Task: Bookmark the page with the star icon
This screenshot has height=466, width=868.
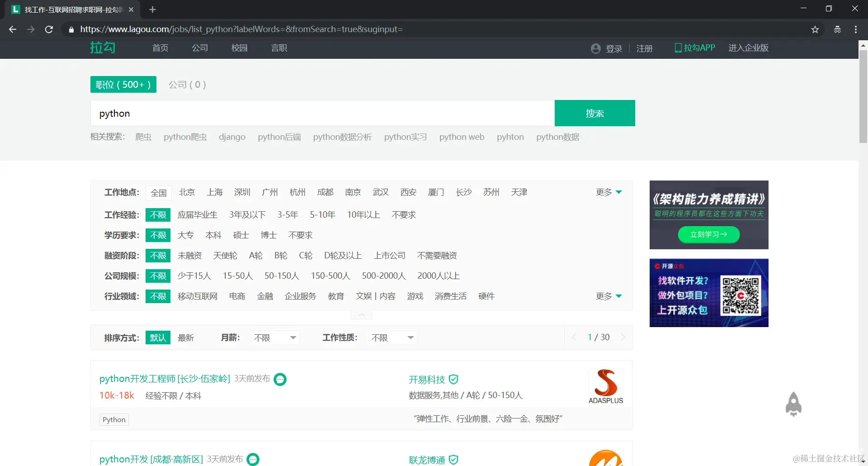Action: coord(815,29)
